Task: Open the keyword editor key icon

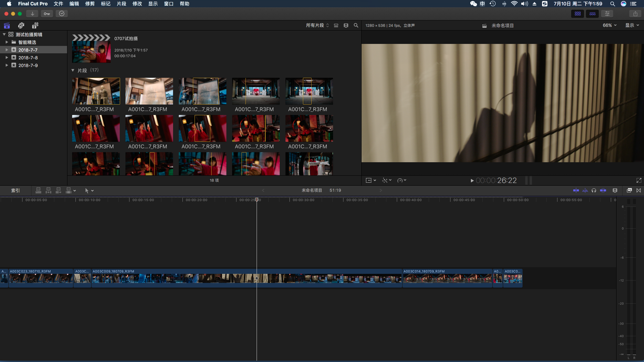Action: tap(47, 14)
